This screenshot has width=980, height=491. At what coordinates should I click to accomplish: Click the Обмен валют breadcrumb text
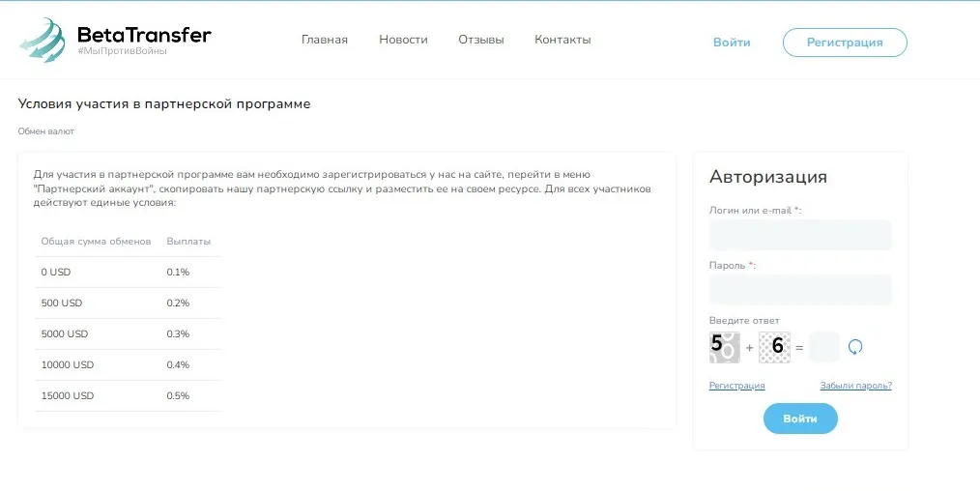click(x=46, y=131)
